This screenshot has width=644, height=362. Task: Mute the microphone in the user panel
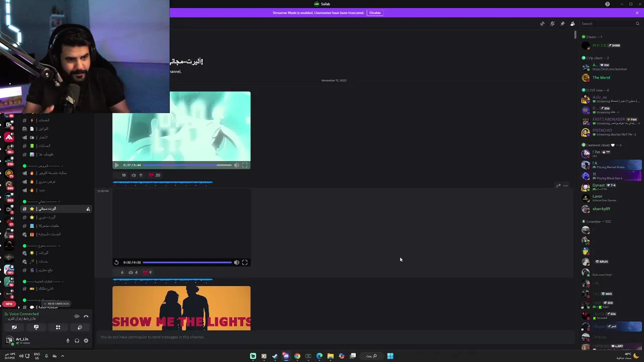pyautogui.click(x=68, y=341)
